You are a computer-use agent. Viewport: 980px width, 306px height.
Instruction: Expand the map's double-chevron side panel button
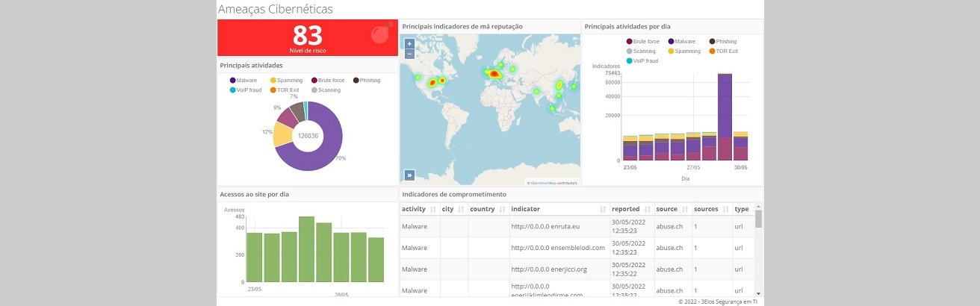[x=409, y=175]
